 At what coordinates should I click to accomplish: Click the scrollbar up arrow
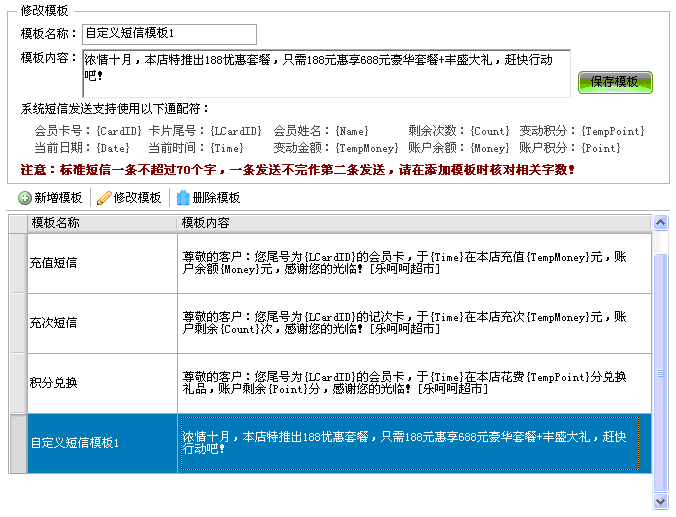point(659,223)
